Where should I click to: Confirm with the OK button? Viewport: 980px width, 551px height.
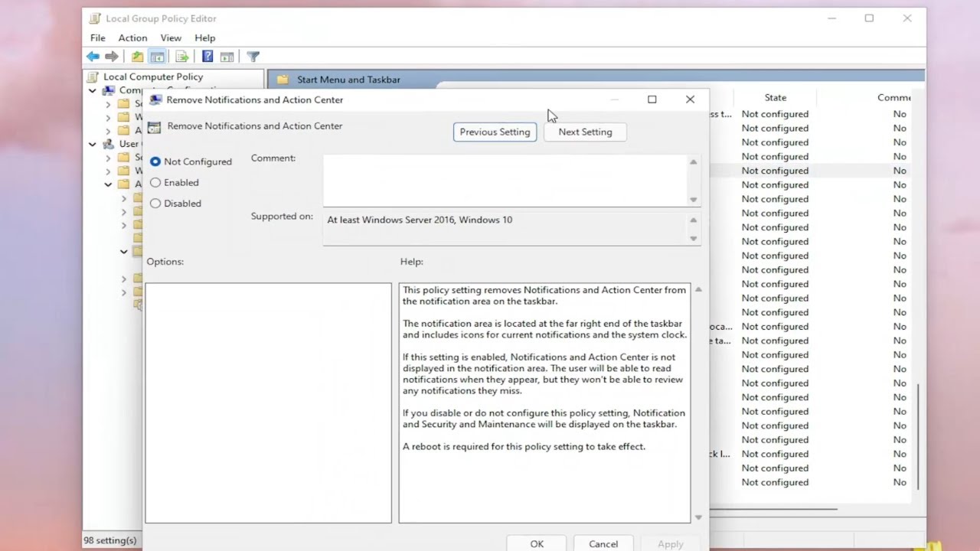pyautogui.click(x=537, y=543)
